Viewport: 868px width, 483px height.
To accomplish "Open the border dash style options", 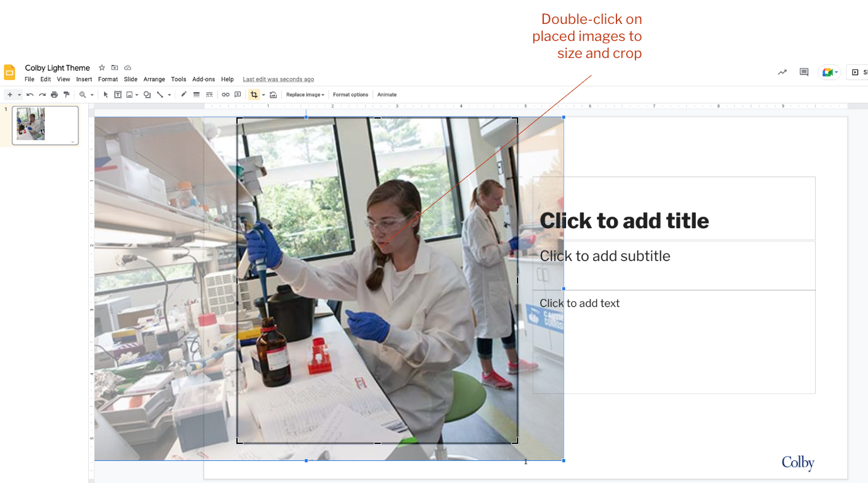I will (x=209, y=95).
